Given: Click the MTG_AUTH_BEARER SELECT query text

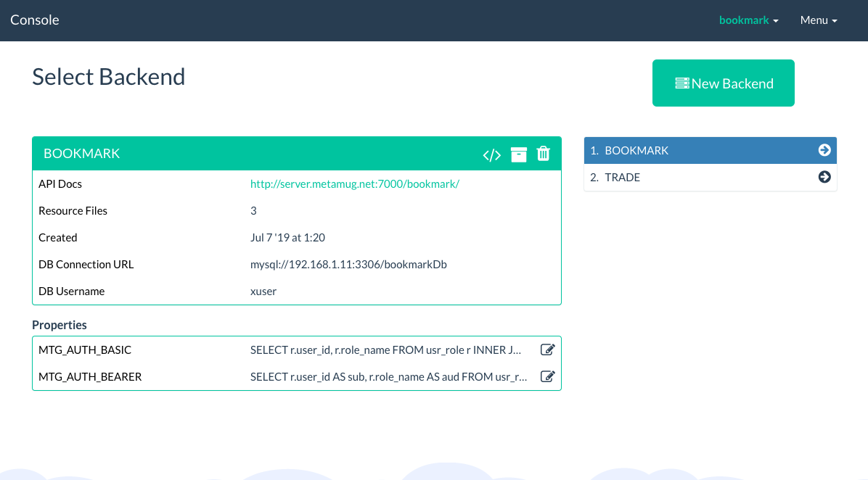Looking at the screenshot, I should [x=388, y=376].
